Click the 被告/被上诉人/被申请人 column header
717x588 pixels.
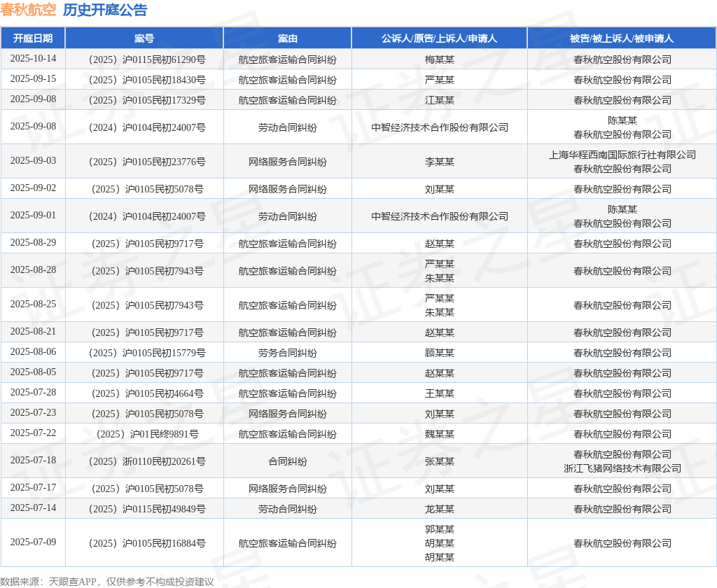point(622,38)
